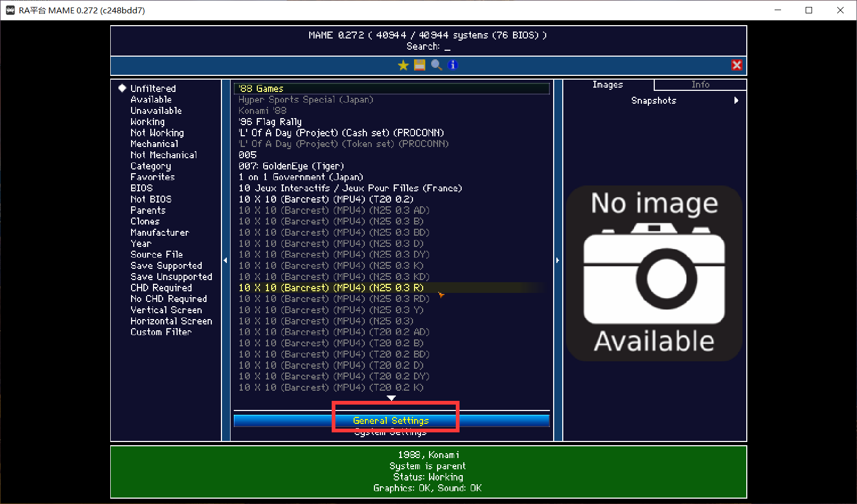Click the yellow star favorites icon
This screenshot has width=857, height=504.
coord(403,65)
